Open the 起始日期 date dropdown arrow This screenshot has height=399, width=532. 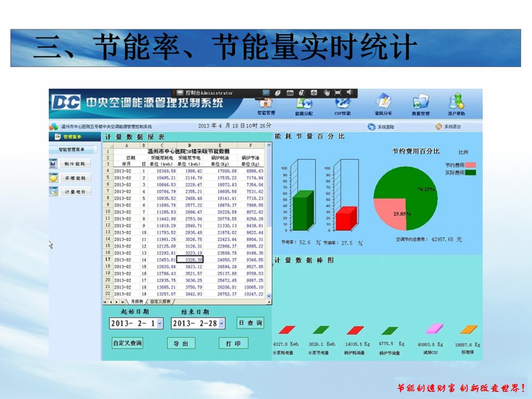[160, 323]
